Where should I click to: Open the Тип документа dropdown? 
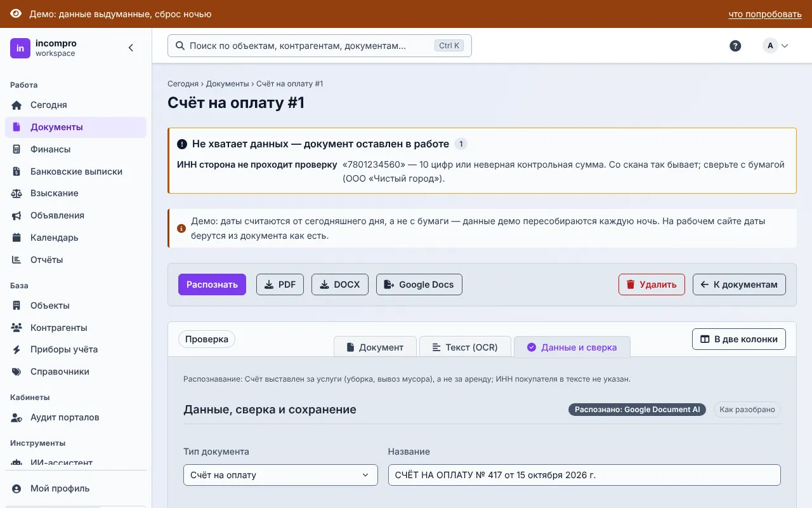click(280, 475)
